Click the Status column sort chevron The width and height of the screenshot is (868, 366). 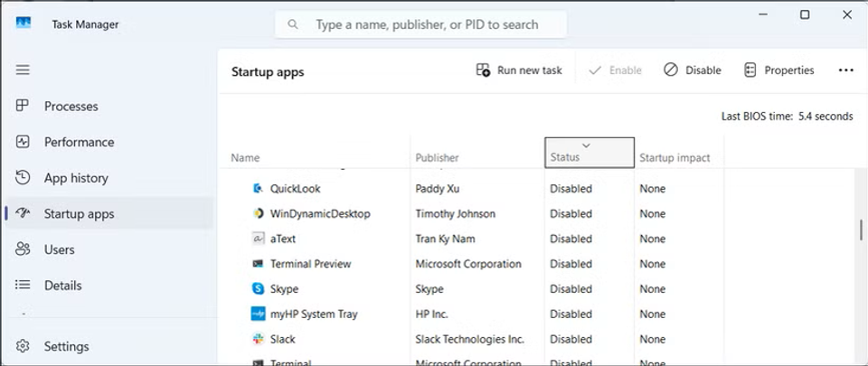pyautogui.click(x=587, y=145)
